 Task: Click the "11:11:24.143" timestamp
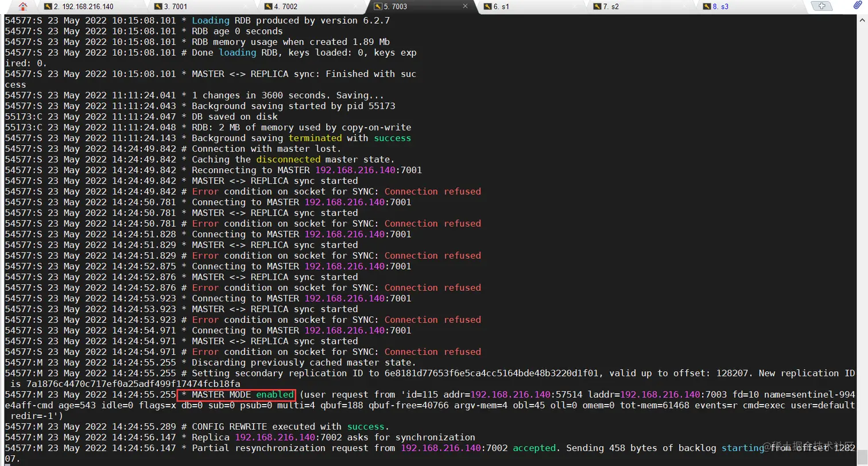144,138
